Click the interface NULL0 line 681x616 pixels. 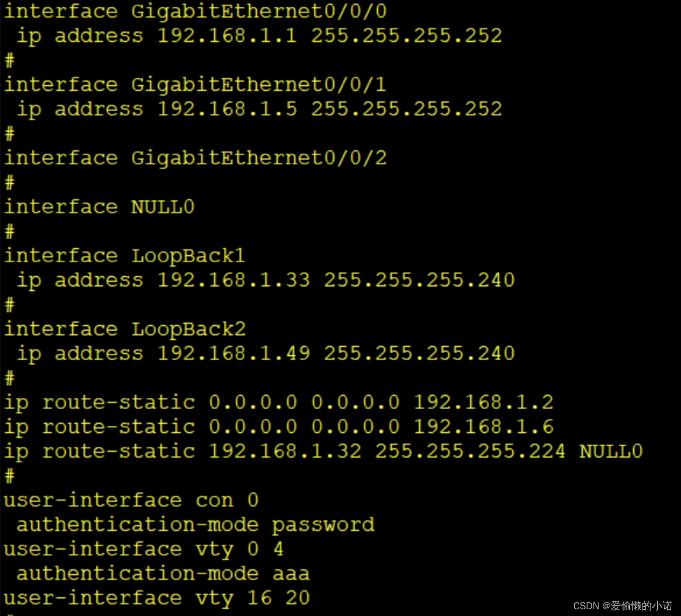click(x=99, y=207)
